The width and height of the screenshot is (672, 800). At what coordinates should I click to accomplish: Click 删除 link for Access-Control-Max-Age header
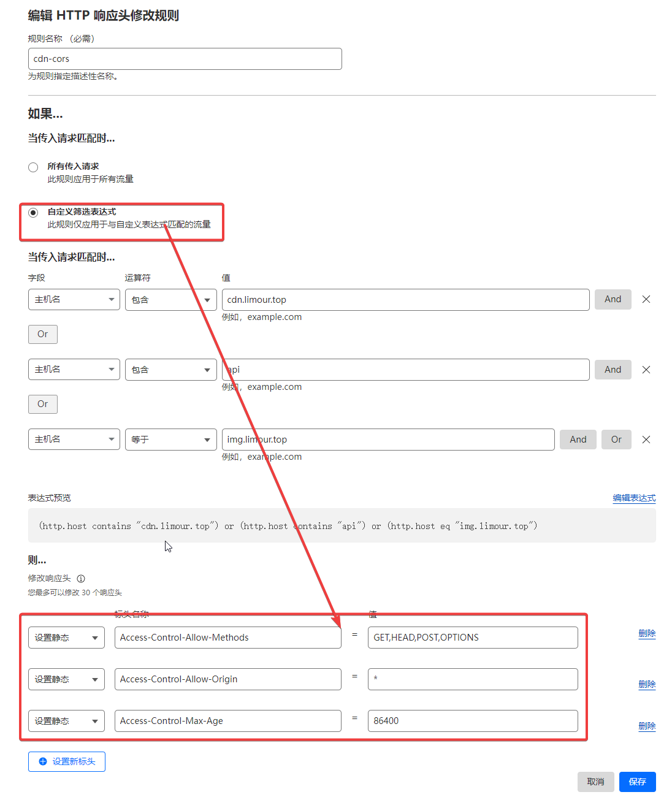[647, 726]
